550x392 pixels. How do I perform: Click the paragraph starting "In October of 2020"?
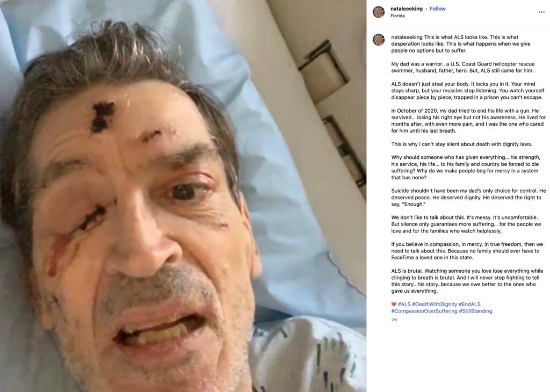468,121
